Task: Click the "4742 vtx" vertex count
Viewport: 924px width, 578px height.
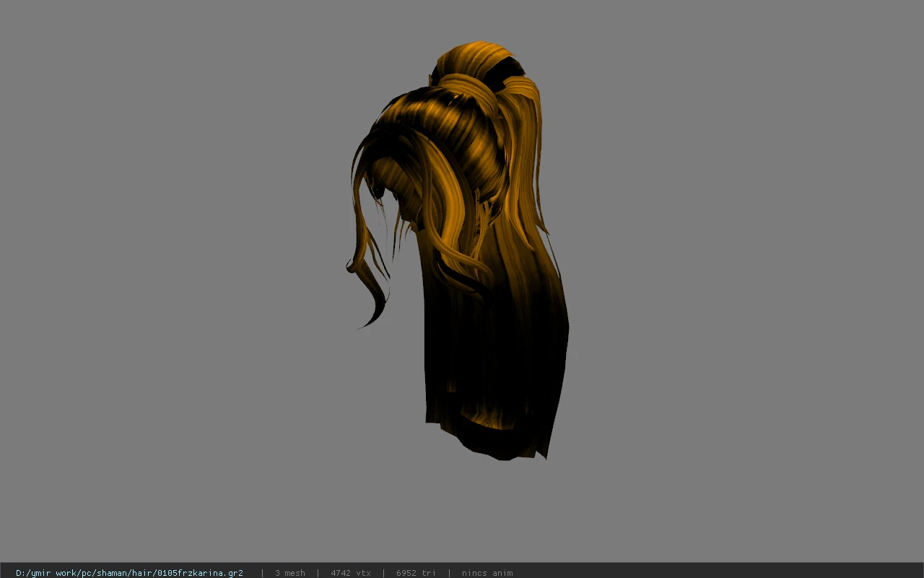Action: pos(351,573)
